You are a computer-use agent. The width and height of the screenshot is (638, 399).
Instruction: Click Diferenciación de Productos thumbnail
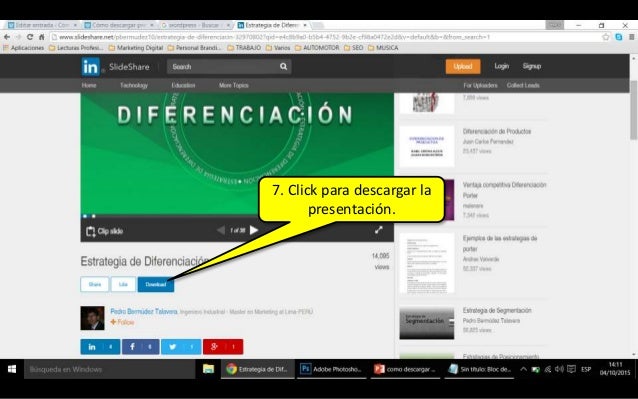coord(427,146)
